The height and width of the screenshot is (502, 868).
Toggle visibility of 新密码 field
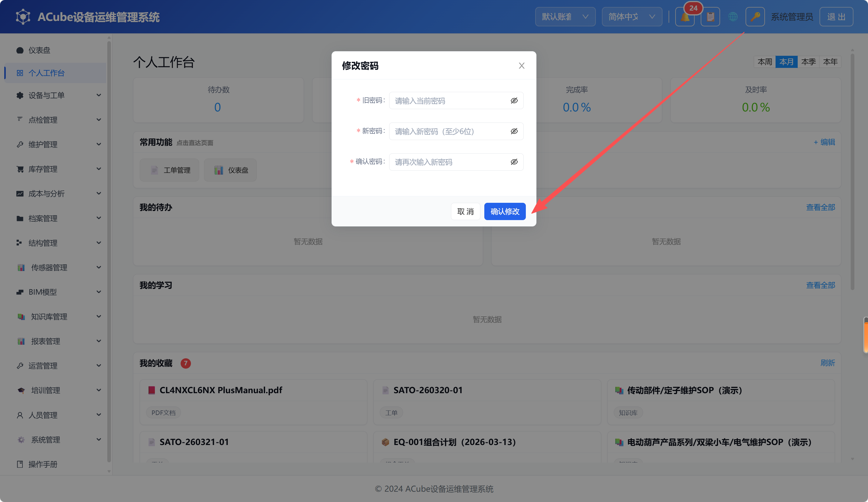coord(514,131)
